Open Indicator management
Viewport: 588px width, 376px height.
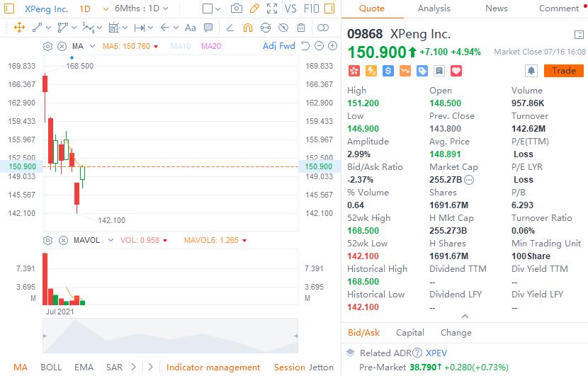tap(213, 368)
